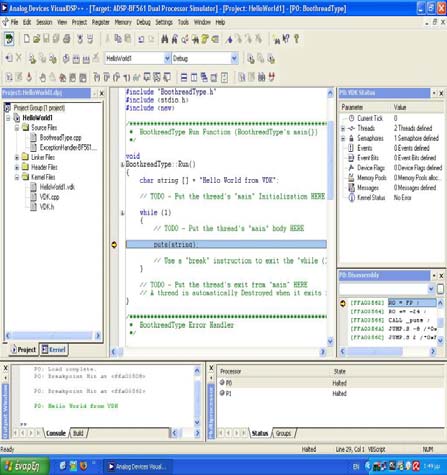Open the Memory menu
The height and width of the screenshot is (475, 447).
(x=123, y=22)
